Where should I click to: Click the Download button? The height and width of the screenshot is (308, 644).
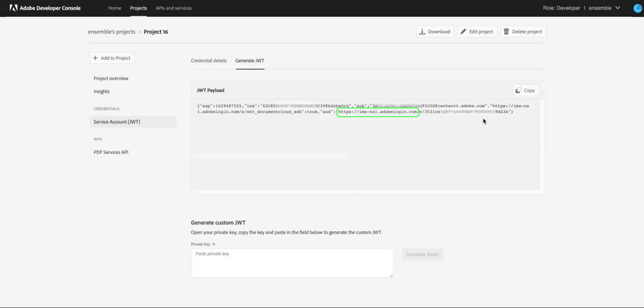[435, 32]
